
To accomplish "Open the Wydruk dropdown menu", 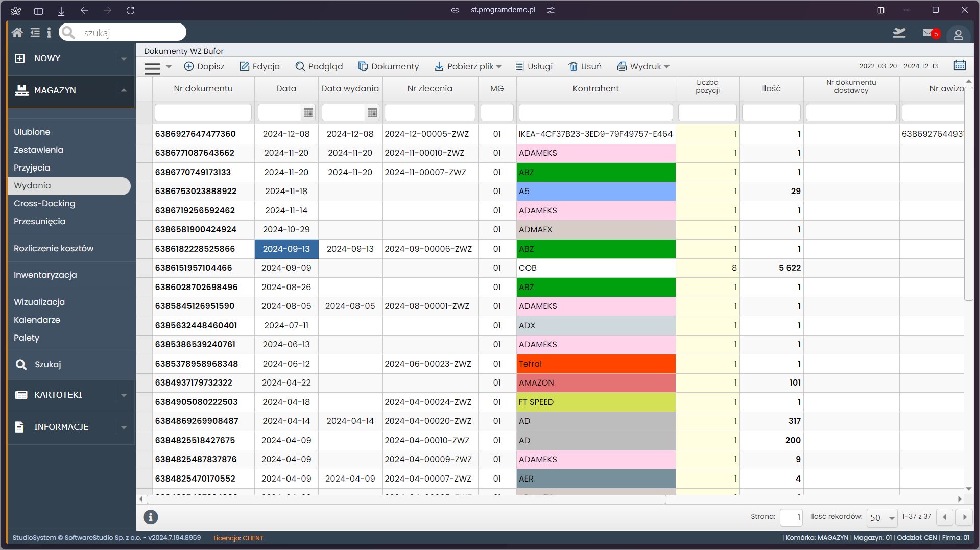I will pos(643,66).
